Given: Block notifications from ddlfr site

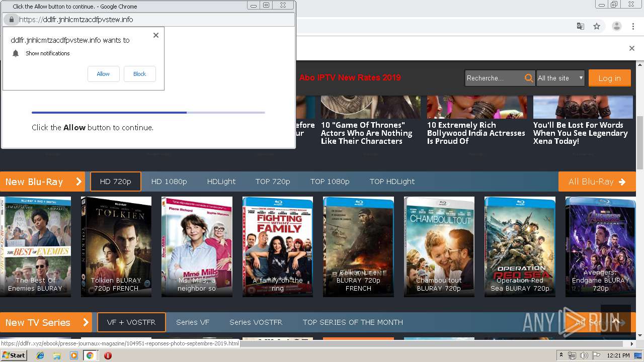Looking at the screenshot, I should 139,74.
